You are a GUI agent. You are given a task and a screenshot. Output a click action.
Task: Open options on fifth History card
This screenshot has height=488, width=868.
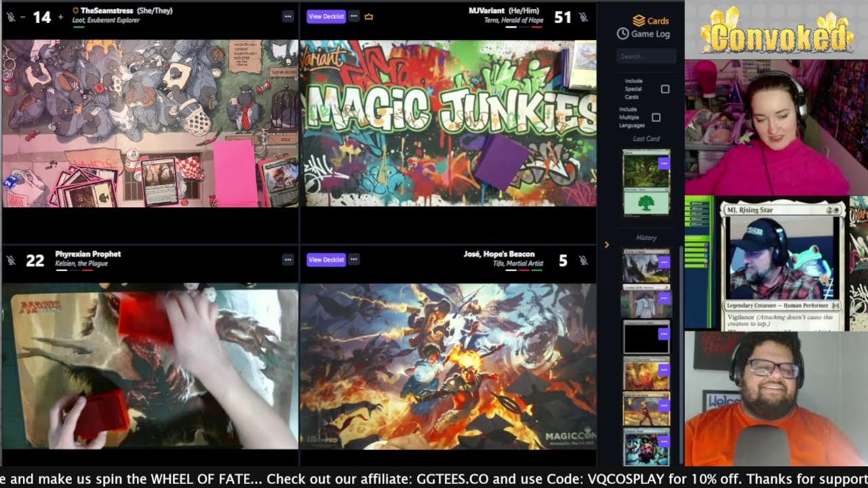(x=663, y=405)
